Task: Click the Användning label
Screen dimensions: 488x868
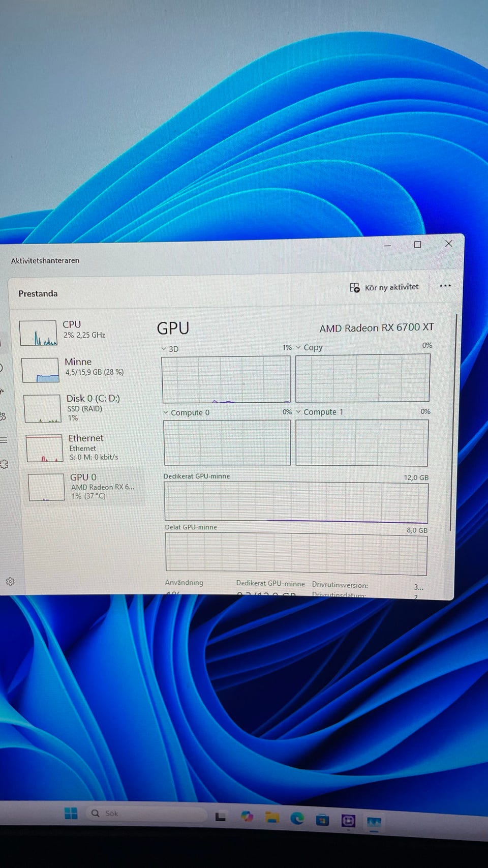Action: (184, 582)
